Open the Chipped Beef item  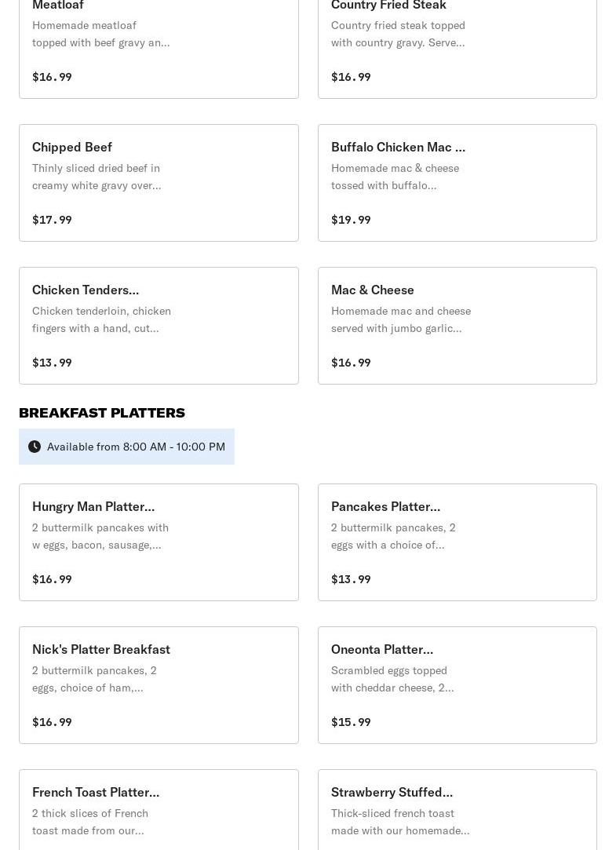(x=159, y=183)
